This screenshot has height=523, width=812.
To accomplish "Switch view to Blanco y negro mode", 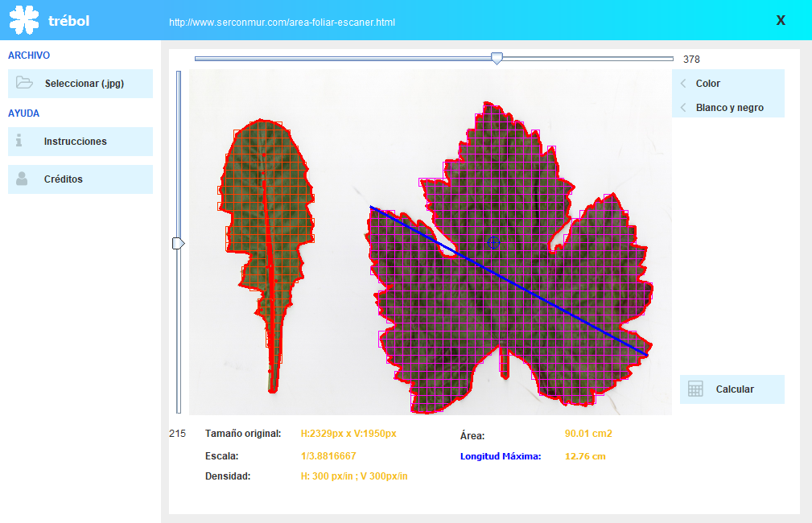I will (728, 107).
